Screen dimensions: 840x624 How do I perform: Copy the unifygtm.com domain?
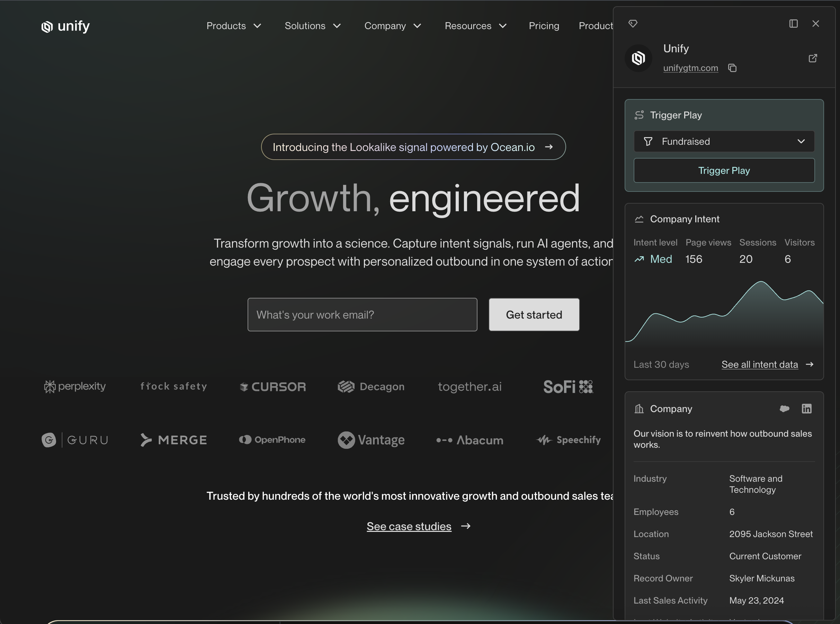tap(732, 68)
